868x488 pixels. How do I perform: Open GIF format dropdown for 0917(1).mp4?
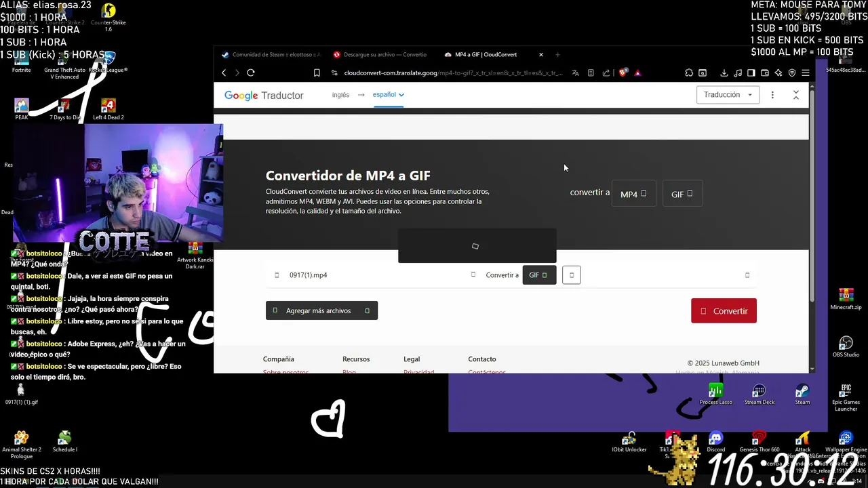(539, 275)
